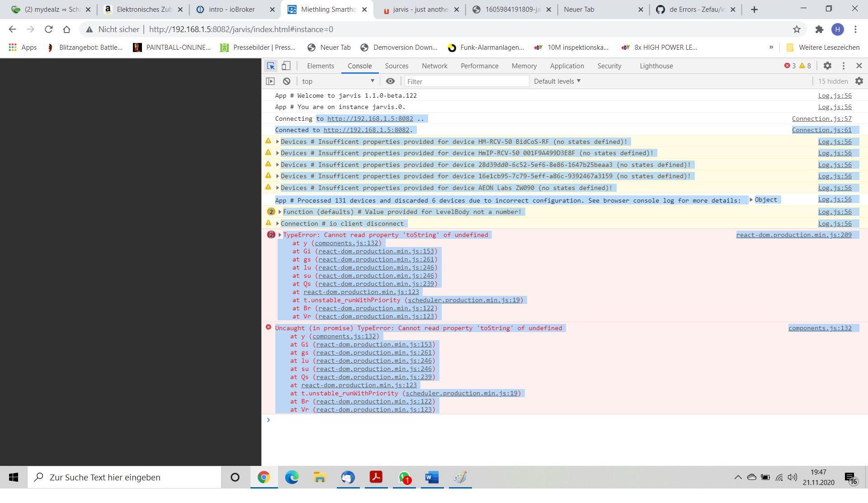Clear the console
This screenshot has height=503, width=868.
click(x=287, y=81)
